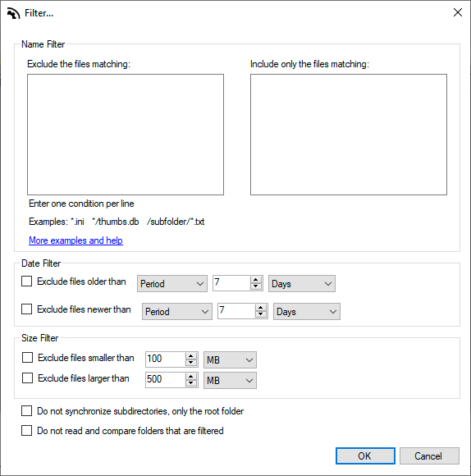This screenshot has width=471, height=476.
Task: Click the app icon in the Filter title bar
Action: (x=13, y=13)
